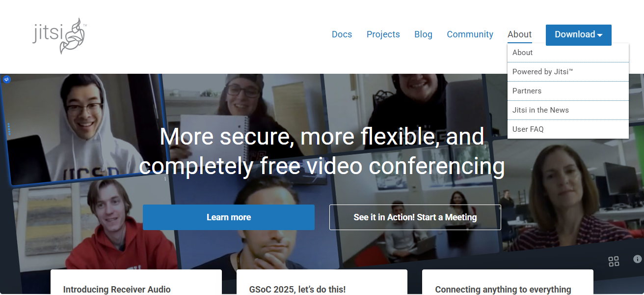Click the tile view grid icon

click(614, 262)
